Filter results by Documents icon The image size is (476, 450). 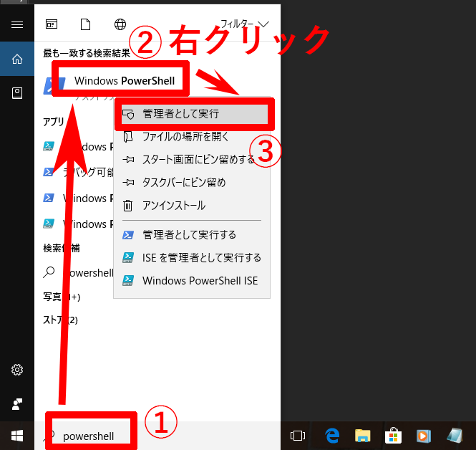tap(86, 24)
